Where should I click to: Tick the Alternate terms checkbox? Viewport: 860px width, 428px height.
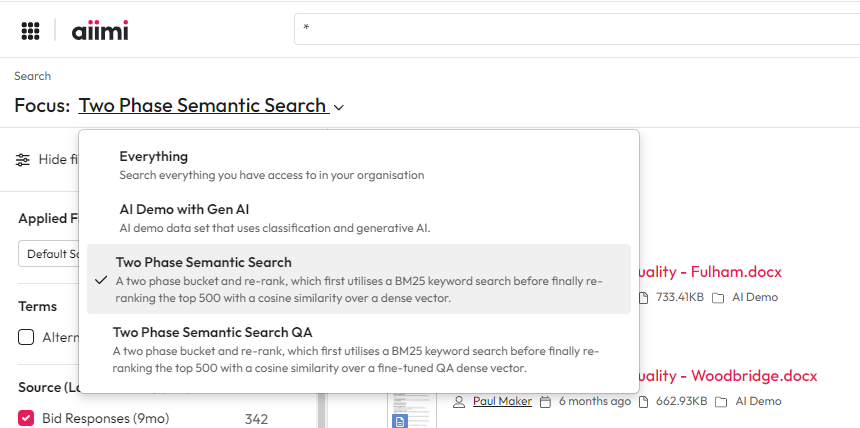[x=27, y=337]
